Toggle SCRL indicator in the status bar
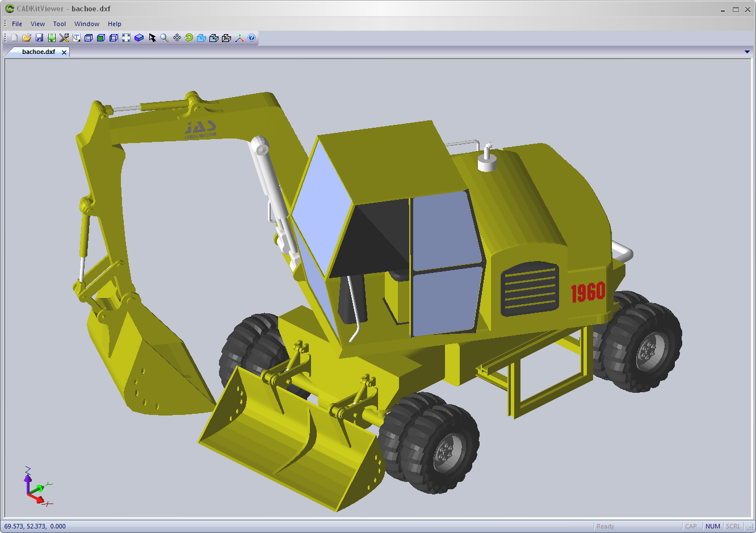Image resolution: width=756 pixels, height=533 pixels. 733,526
